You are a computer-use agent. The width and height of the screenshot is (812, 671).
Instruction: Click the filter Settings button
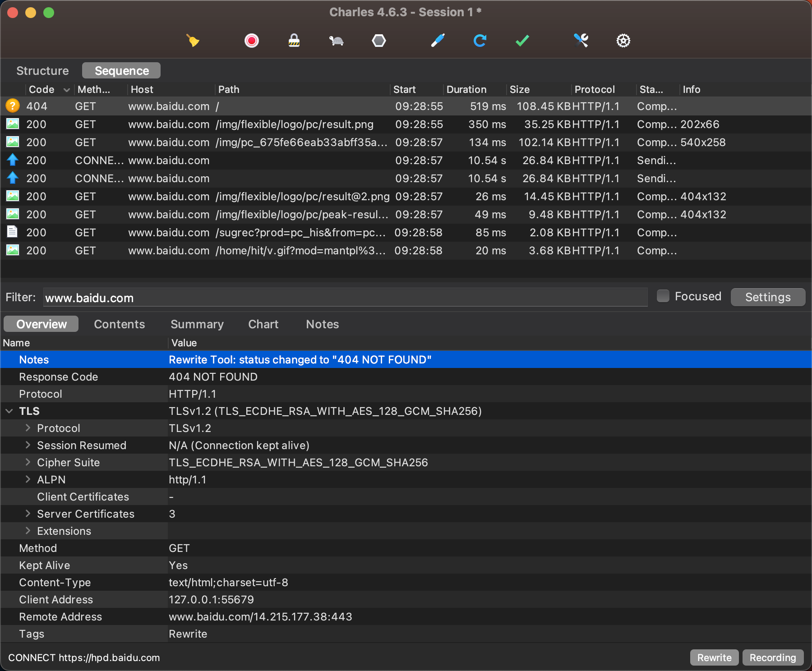(x=767, y=297)
